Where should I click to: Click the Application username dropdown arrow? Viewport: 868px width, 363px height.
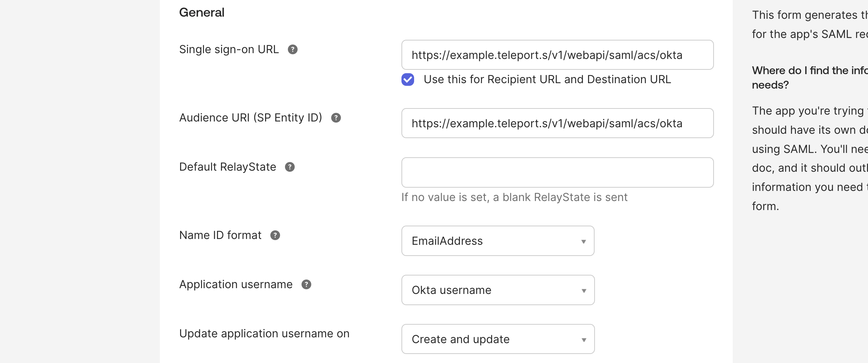pyautogui.click(x=583, y=290)
